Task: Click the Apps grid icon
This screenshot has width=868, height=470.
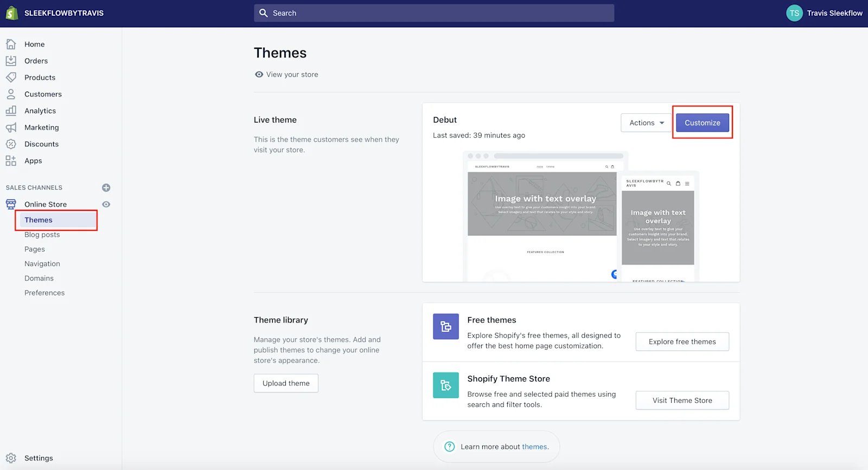Action: pyautogui.click(x=11, y=160)
